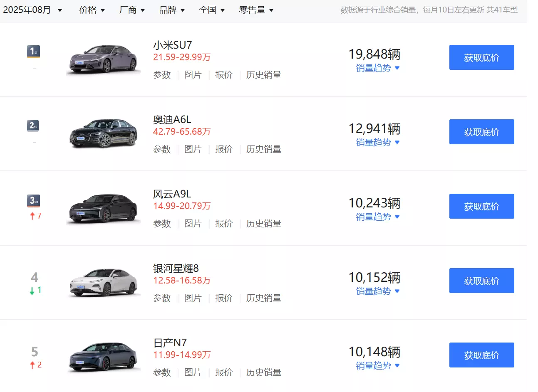Screen dimensions: 538x392
Task: Click the 3rd place rank badge
Action: (33, 200)
